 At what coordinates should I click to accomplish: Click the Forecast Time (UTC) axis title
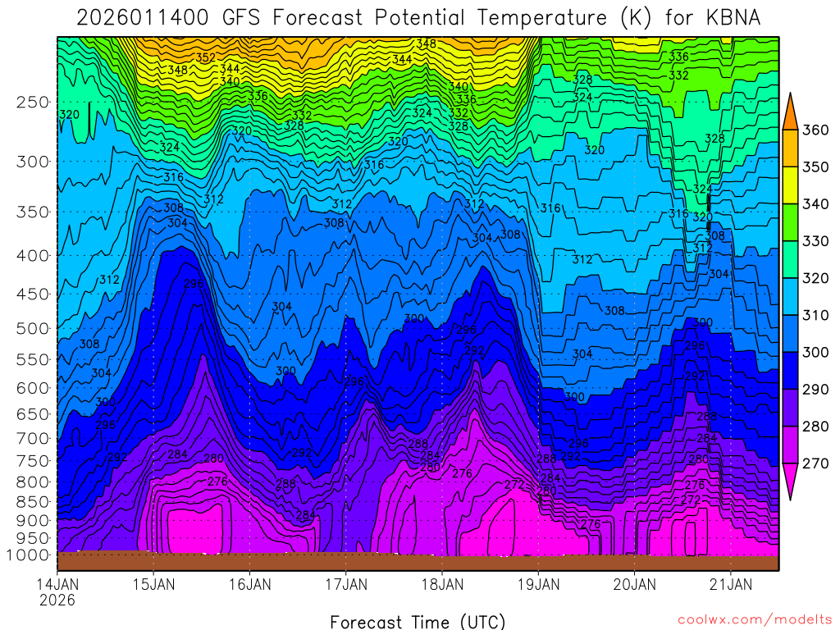coord(418,622)
